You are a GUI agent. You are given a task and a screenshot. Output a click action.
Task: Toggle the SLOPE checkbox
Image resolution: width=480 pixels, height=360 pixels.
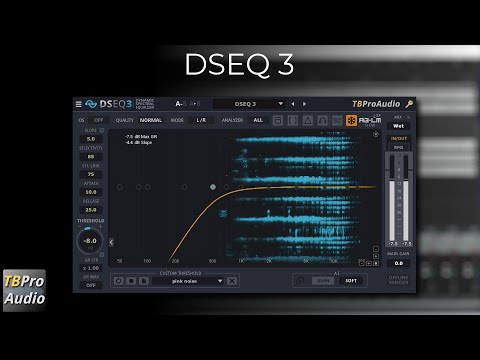coord(102,130)
